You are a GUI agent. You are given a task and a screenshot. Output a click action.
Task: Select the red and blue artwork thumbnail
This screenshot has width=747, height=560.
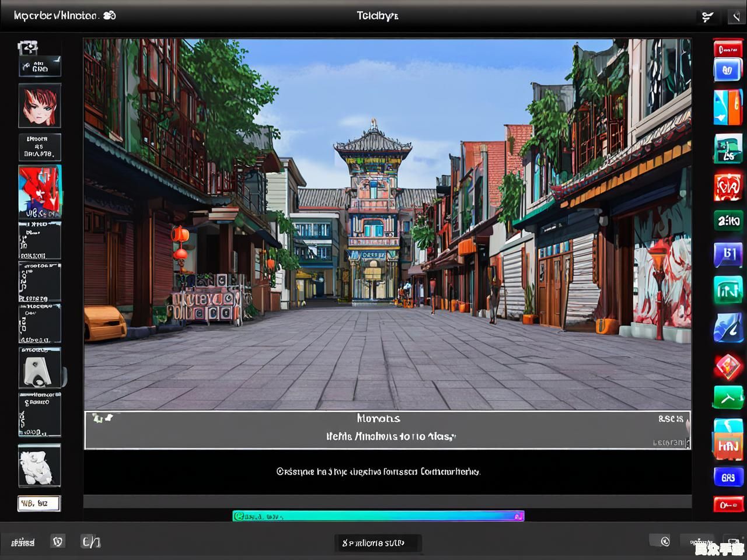39,191
